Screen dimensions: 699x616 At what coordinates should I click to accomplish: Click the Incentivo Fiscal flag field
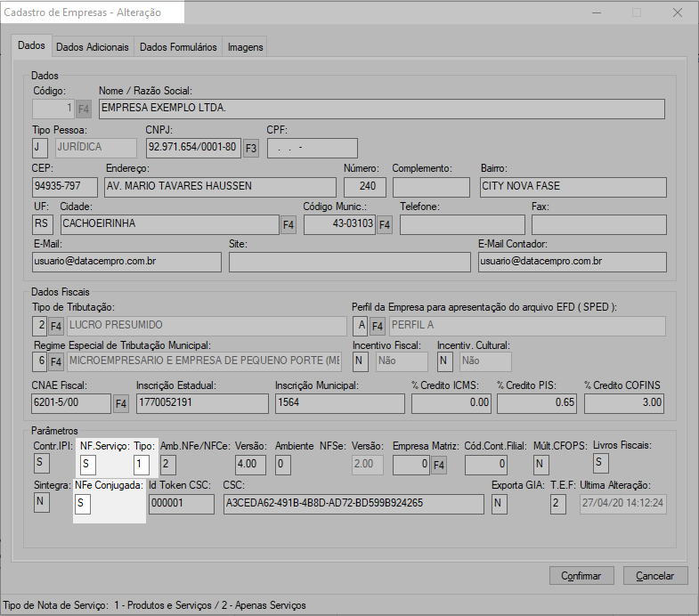pyautogui.click(x=361, y=361)
